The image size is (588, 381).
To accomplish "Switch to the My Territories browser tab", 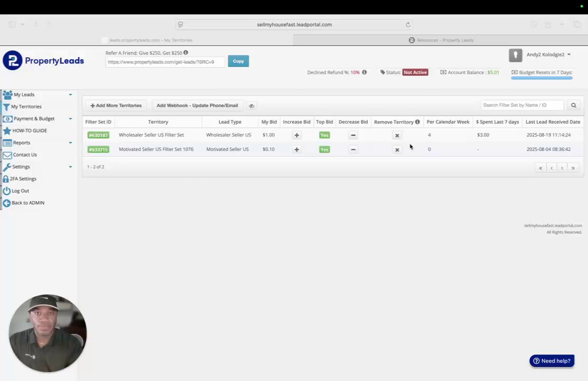I will point(147,40).
